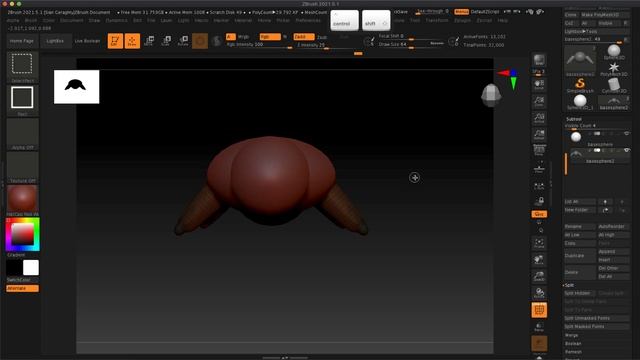The width and height of the screenshot is (640, 360).
Task: Open the Document menu
Action: pyautogui.click(x=71, y=20)
